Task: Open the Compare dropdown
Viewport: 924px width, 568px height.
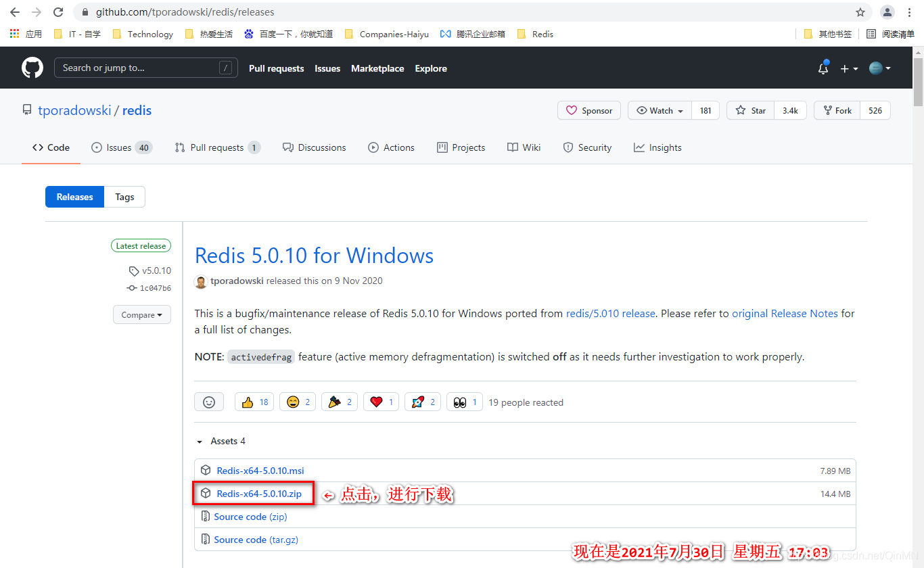Action: 142,314
